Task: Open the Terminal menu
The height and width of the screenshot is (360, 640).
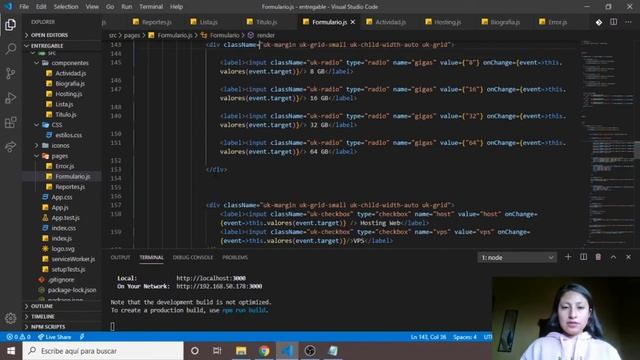Action: (151, 7)
